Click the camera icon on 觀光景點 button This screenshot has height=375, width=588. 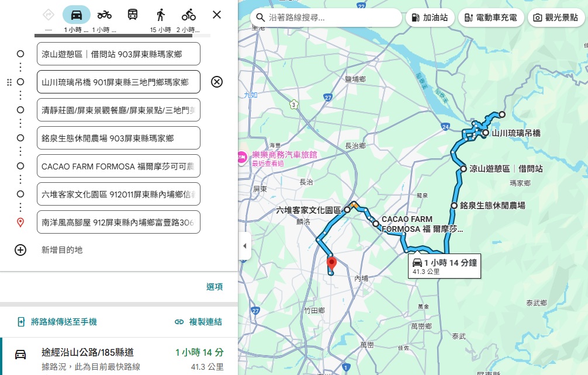(538, 18)
